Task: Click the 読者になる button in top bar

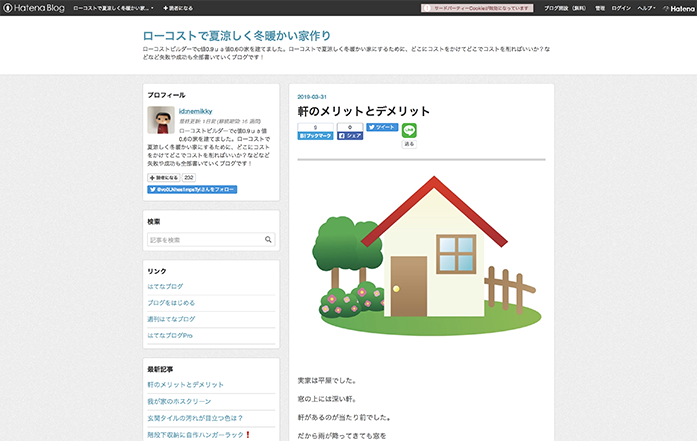Action: coord(178,8)
